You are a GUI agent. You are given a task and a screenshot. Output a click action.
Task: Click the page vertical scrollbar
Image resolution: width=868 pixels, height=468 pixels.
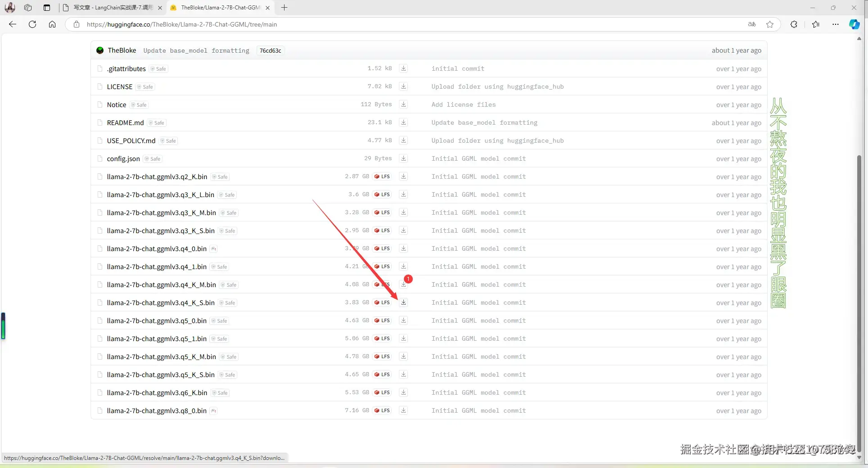coord(859,304)
